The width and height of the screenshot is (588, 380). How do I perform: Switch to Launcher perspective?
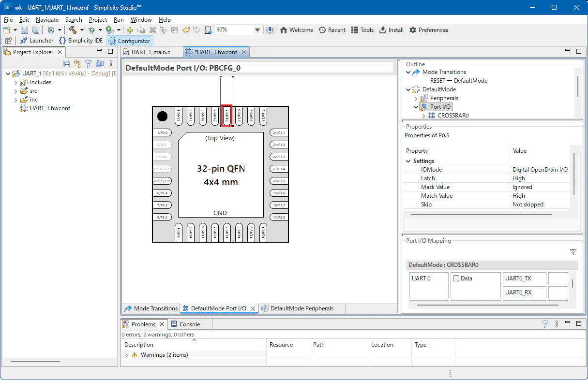point(37,41)
